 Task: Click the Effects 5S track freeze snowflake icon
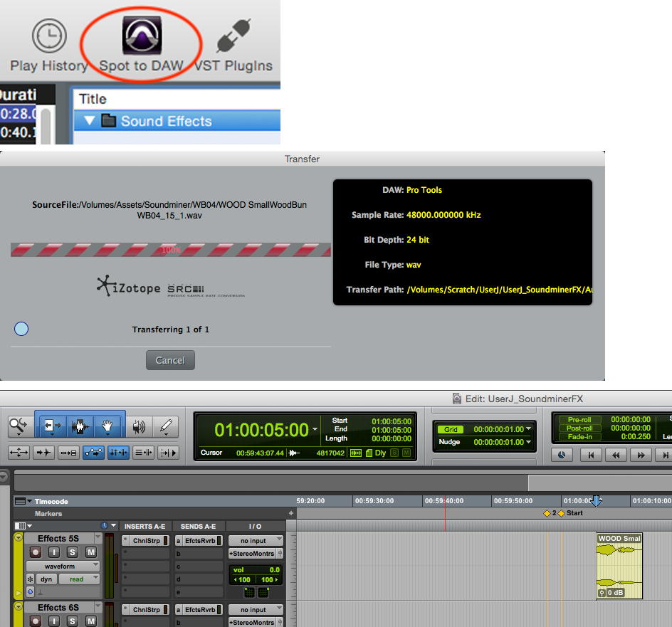point(30,579)
